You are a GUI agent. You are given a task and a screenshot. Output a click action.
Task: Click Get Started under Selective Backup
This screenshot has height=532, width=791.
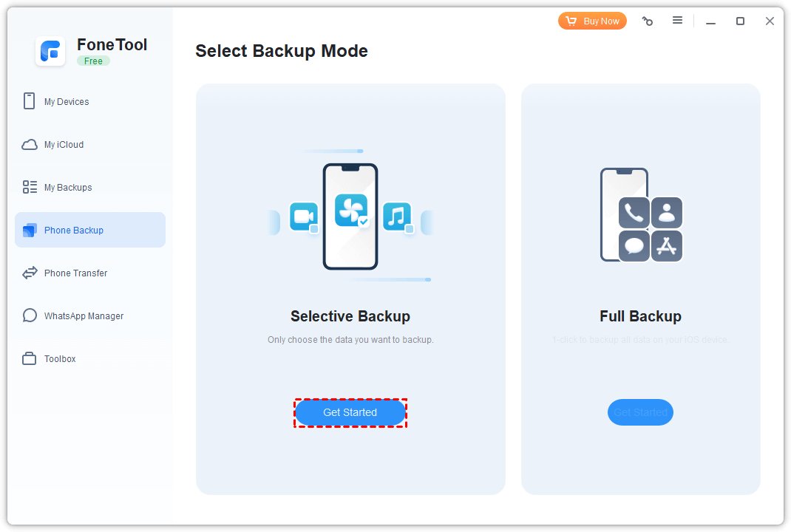pyautogui.click(x=350, y=412)
